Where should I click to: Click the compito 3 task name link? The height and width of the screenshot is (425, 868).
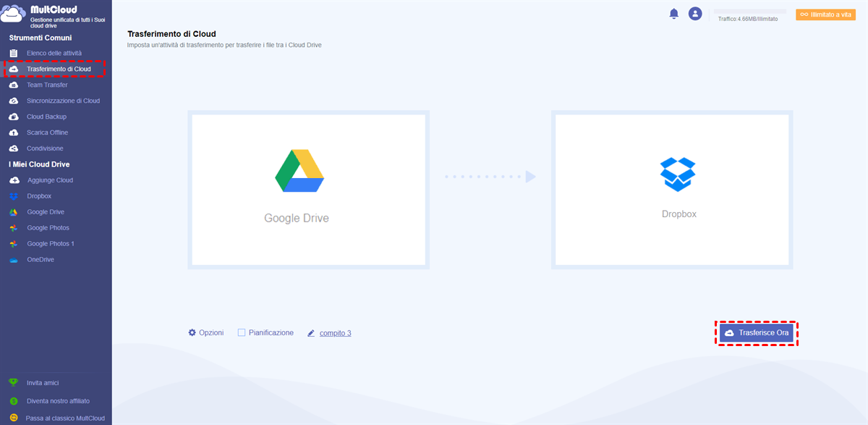(x=336, y=333)
